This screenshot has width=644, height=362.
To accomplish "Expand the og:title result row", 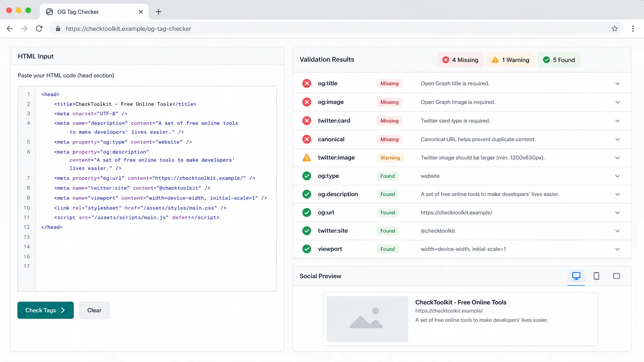I will pyautogui.click(x=617, y=84).
